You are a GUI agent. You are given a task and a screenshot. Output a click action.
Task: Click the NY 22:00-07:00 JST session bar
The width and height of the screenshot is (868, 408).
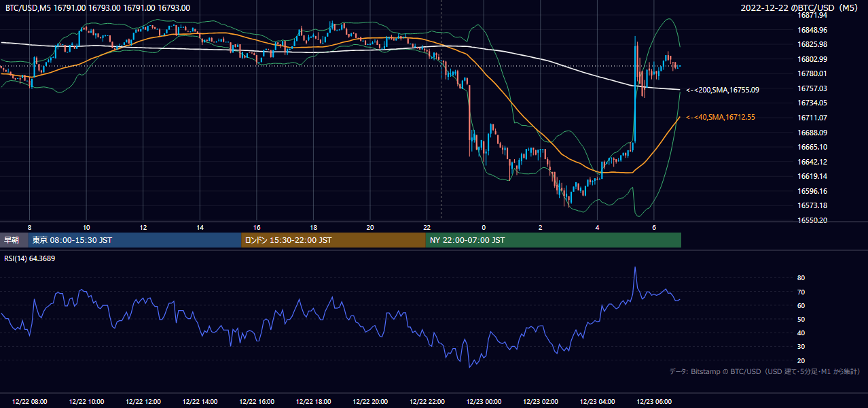tap(553, 240)
